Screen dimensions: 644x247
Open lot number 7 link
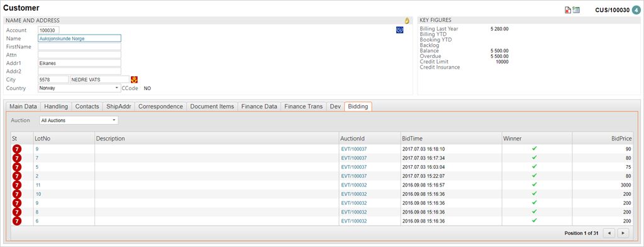[37, 158]
